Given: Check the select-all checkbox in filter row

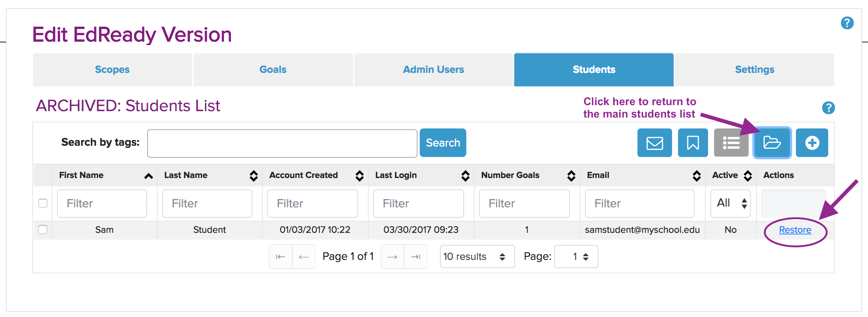Looking at the screenshot, I should pos(43,203).
